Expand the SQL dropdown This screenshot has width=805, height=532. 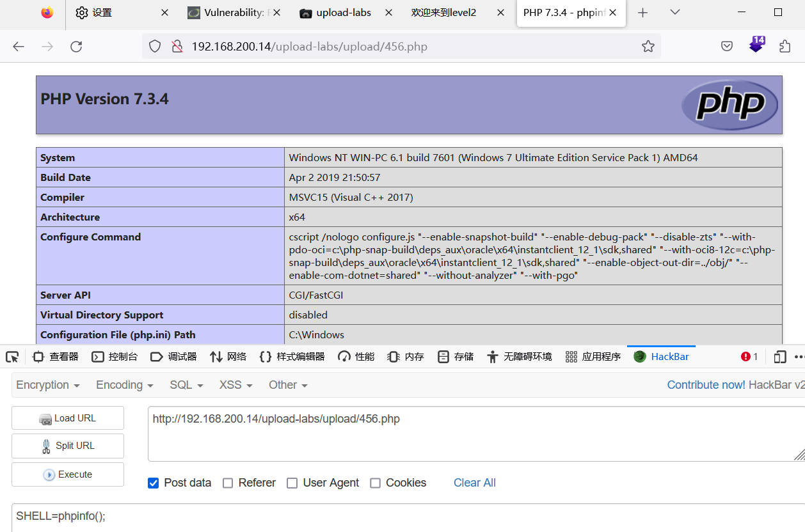point(186,385)
